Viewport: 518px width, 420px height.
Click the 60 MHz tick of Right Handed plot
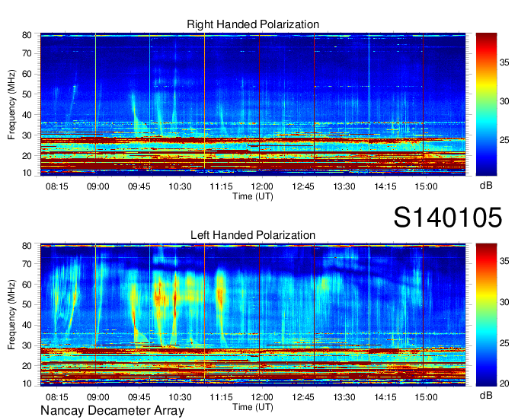coord(27,74)
